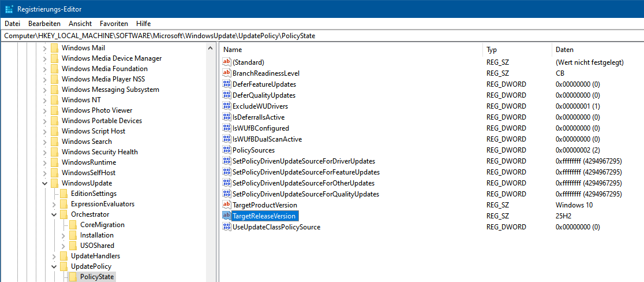644x282 pixels.
Task: Click the Windows Search folder icon
Action: [x=55, y=142]
